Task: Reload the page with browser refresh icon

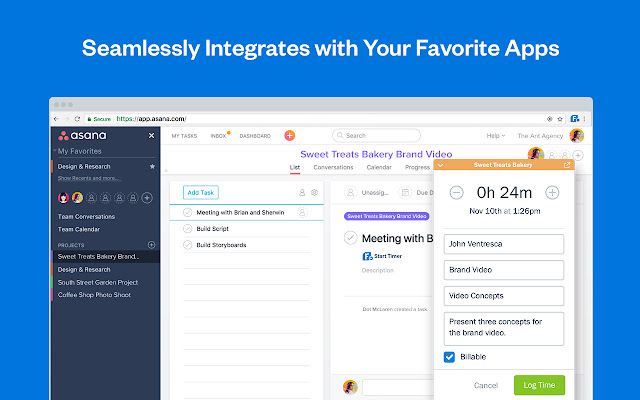Action: click(x=77, y=119)
